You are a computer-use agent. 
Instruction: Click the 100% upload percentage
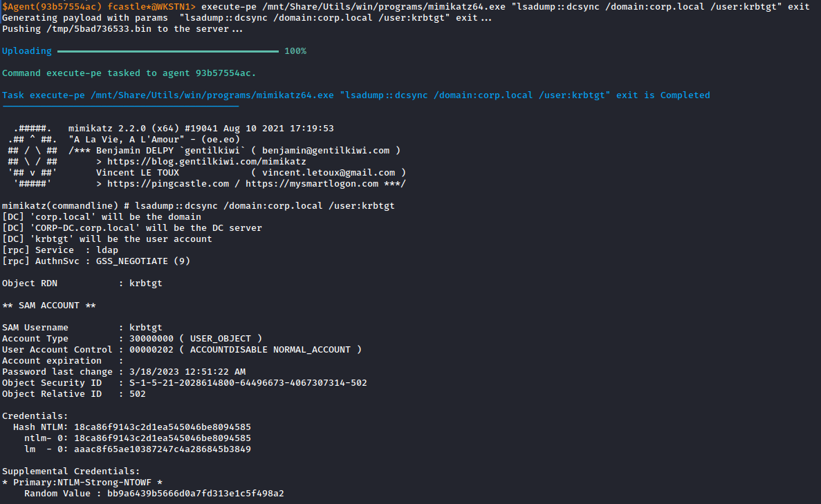(x=295, y=51)
